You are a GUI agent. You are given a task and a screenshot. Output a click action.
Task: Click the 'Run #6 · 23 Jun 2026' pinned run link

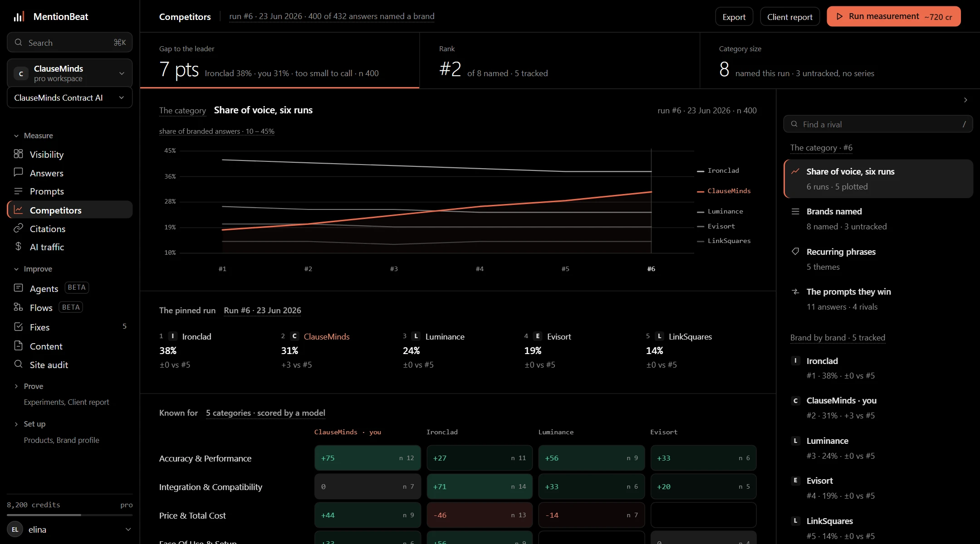[262, 311]
